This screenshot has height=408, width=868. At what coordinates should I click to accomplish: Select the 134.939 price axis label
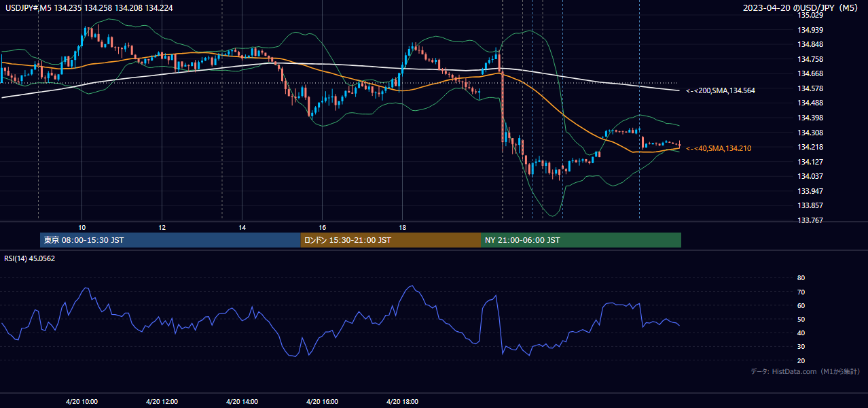pyautogui.click(x=810, y=30)
